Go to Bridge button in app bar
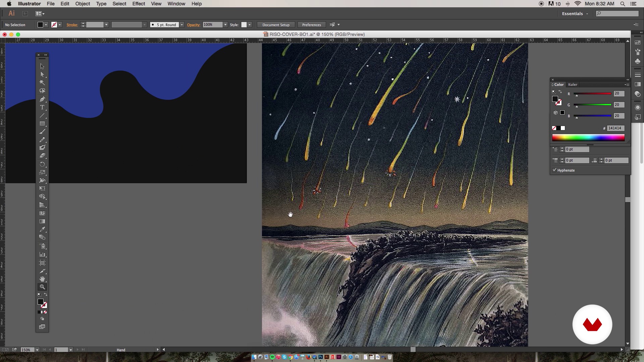644x362 pixels. (x=25, y=14)
